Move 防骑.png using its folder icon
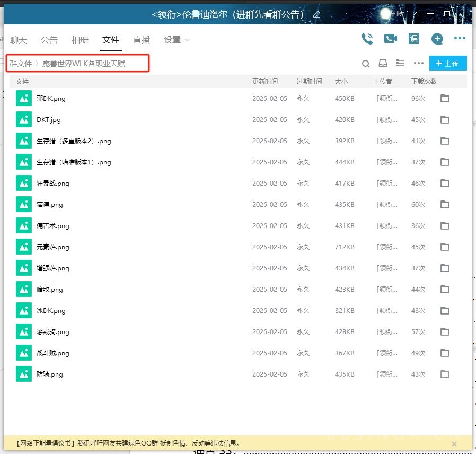476x454 pixels. pos(444,374)
